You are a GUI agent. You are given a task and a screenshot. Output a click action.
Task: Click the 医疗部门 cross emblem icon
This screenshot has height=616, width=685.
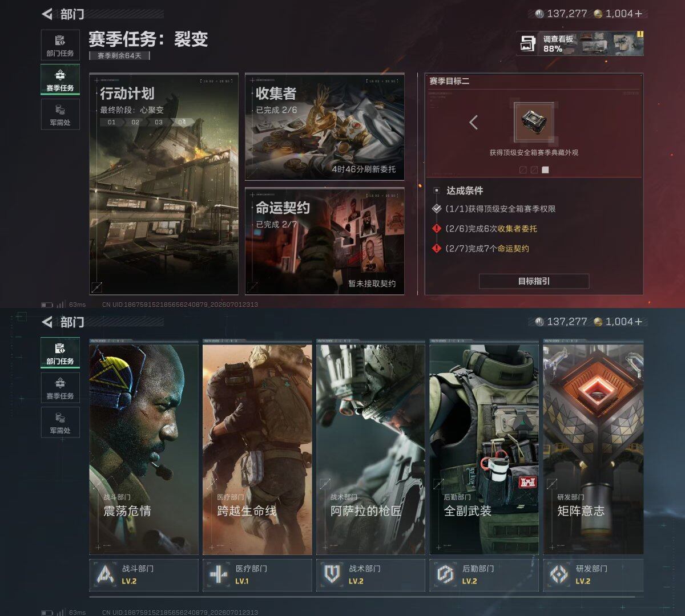tap(219, 575)
